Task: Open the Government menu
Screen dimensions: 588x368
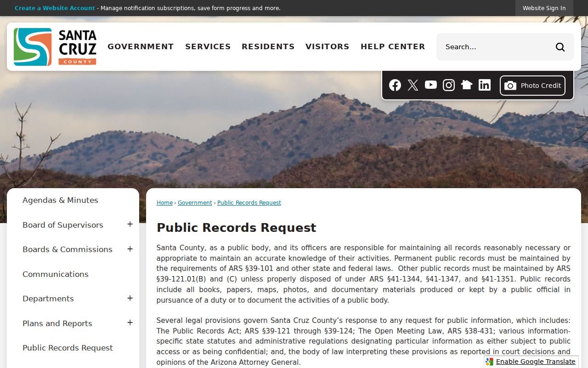Action: (x=141, y=46)
